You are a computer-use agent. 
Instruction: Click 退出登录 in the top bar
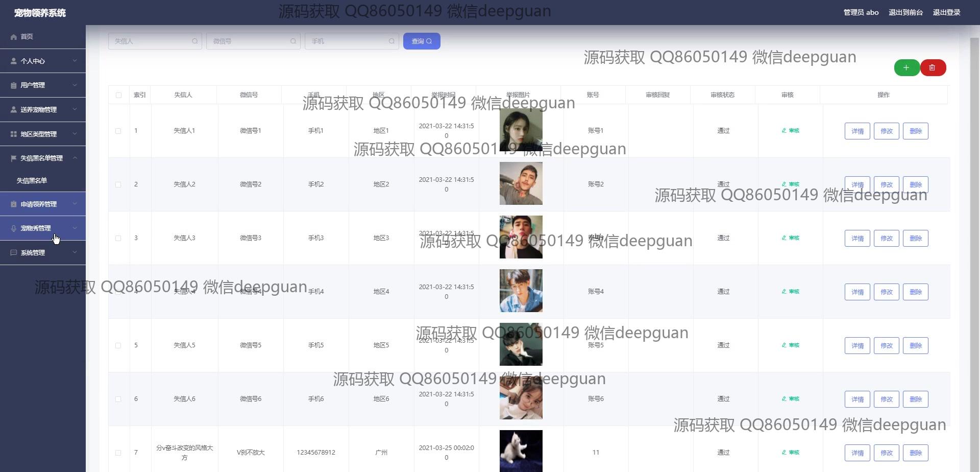[x=946, y=12]
